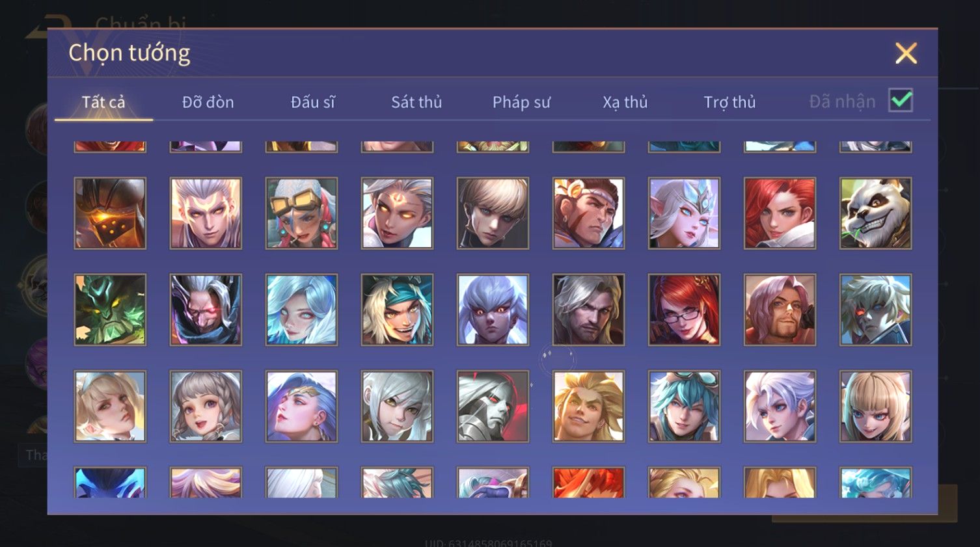This screenshot has width=980, height=547.
Task: Select the silver masked hero with red eye
Action: pyautogui.click(x=493, y=407)
